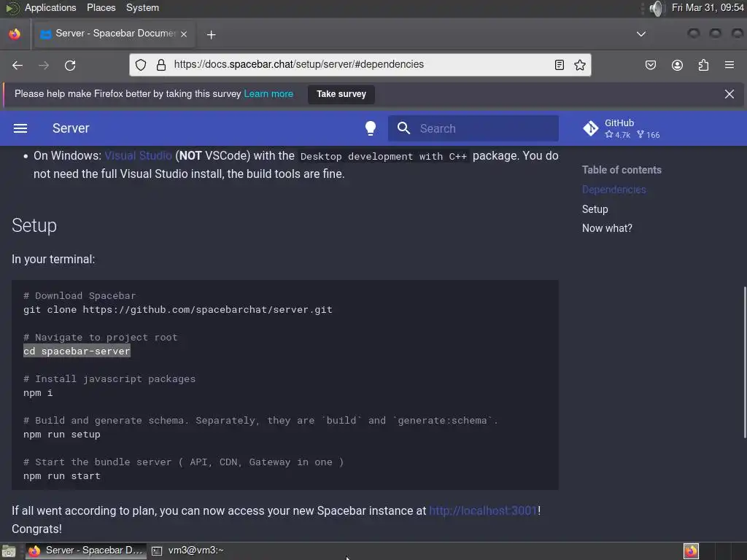Switch to vm3@vm3:~ terminal taskbar button

click(x=188, y=551)
